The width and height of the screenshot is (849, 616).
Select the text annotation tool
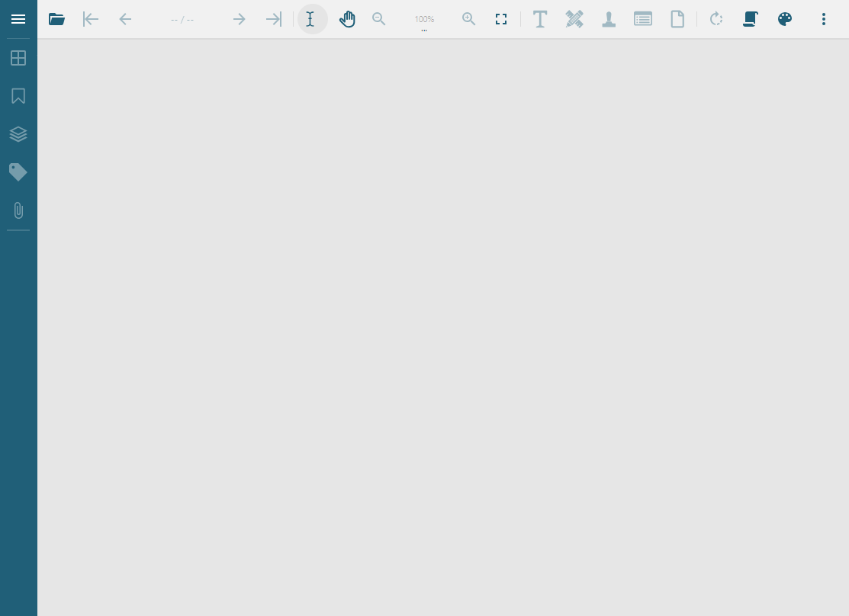[x=540, y=19]
